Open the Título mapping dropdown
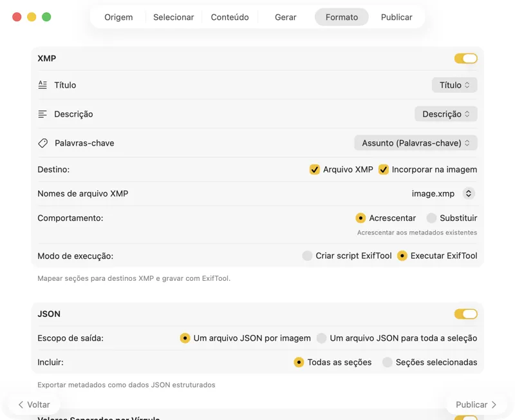Image resolution: width=515 pixels, height=420 pixels. (454, 84)
